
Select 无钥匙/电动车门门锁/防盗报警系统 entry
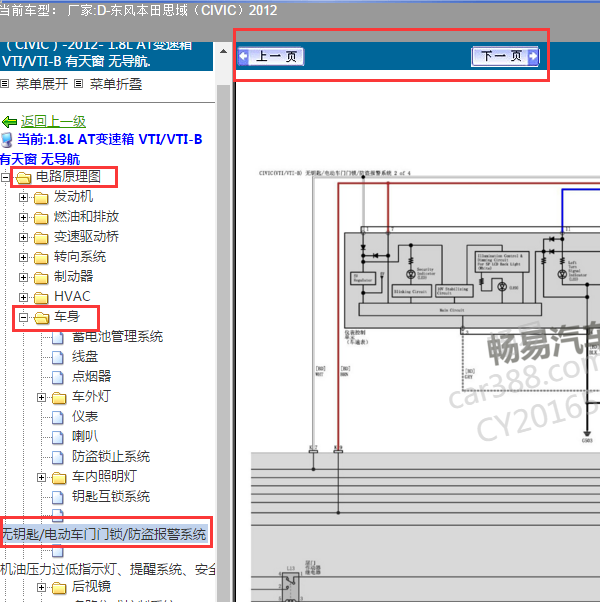pos(104,534)
